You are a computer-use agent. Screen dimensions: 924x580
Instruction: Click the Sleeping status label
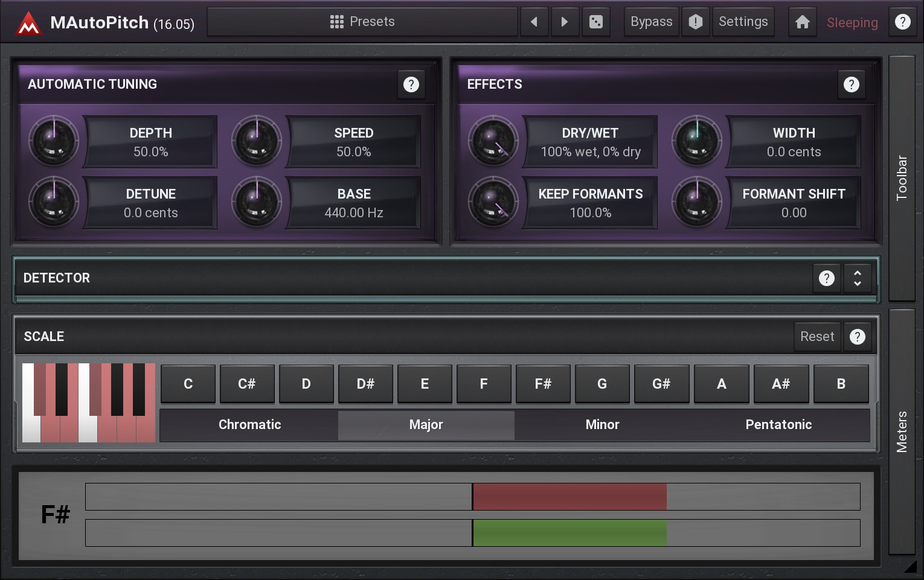point(852,23)
